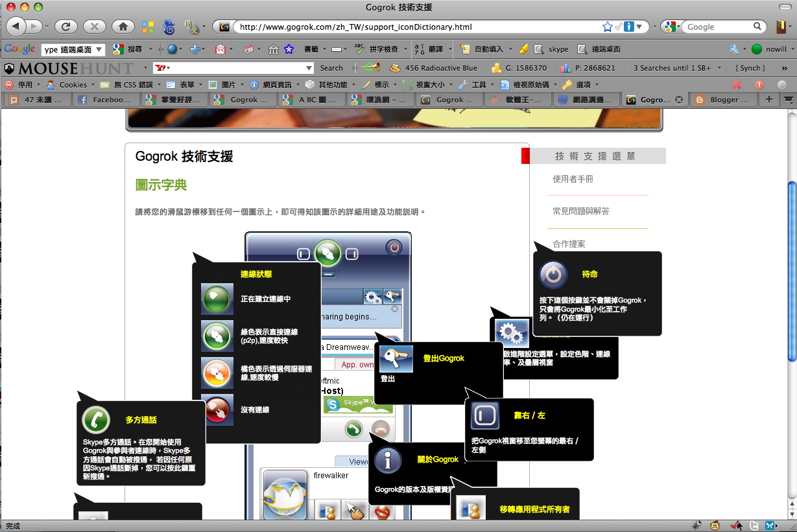797x532 pixels.
Task: Click the green connection status orb atop Gogrok
Action: click(x=327, y=253)
